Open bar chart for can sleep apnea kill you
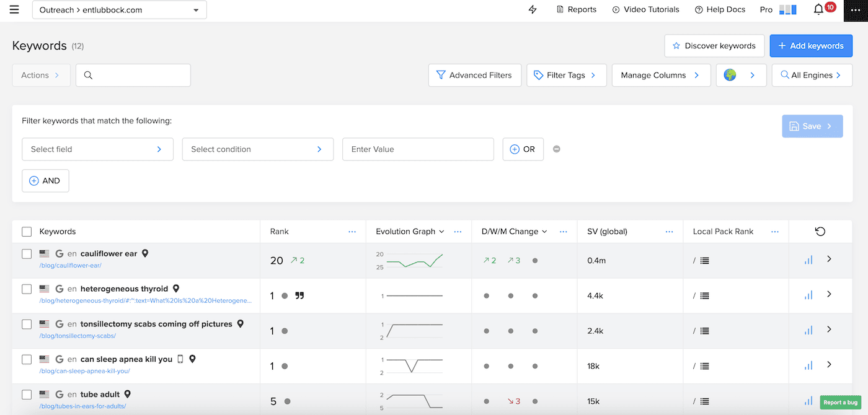This screenshot has height=415, width=868. click(808, 365)
